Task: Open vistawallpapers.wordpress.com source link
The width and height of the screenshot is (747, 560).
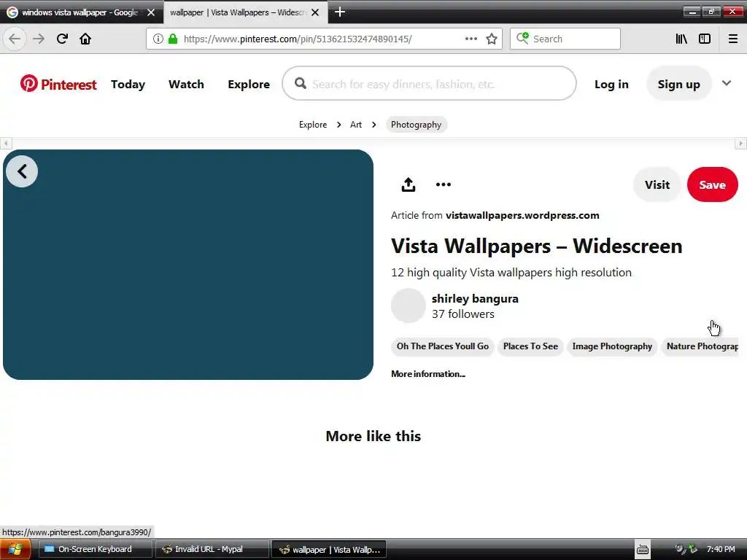Action: point(522,215)
